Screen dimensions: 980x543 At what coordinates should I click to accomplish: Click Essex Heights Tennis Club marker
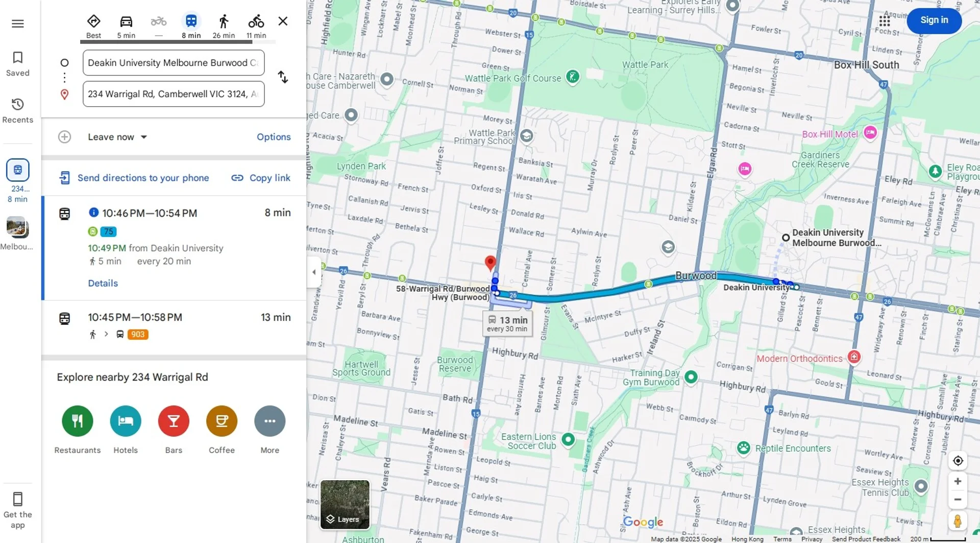921,486
